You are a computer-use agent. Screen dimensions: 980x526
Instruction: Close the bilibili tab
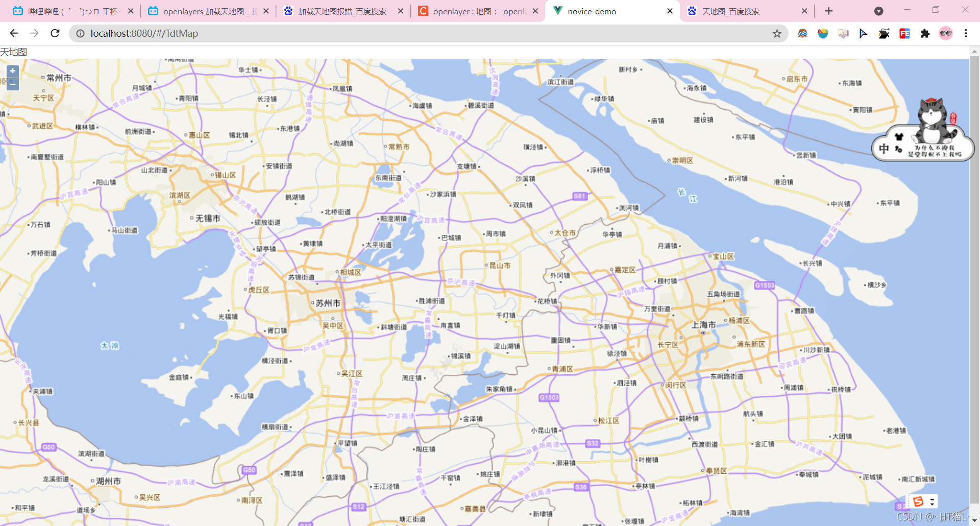coord(131,11)
